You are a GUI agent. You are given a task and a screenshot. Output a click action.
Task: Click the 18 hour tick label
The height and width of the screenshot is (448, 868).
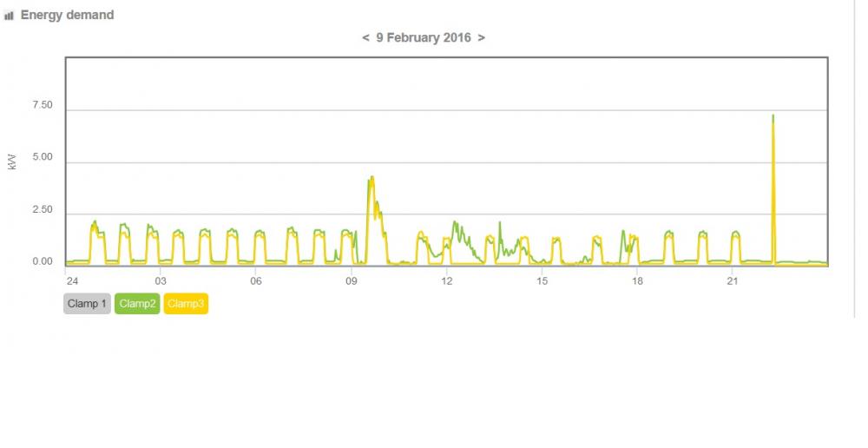[x=638, y=281]
